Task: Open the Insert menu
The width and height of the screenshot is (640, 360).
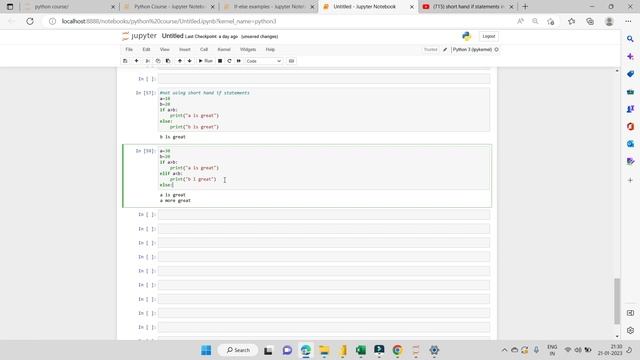Action: (184, 49)
